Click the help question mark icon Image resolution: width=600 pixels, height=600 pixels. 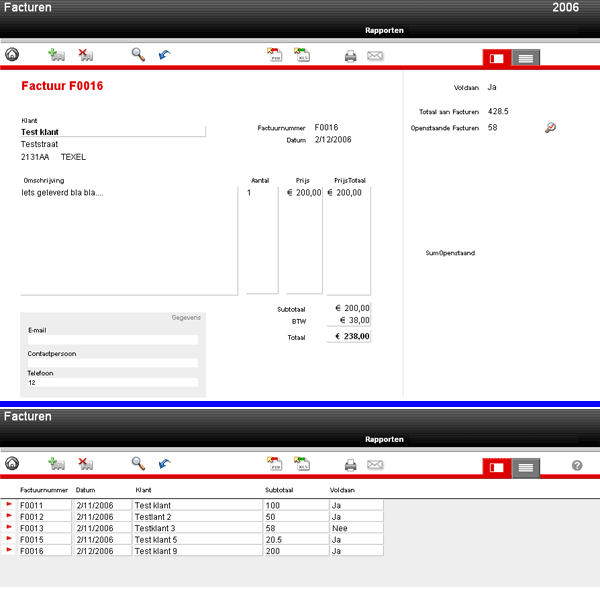pyautogui.click(x=577, y=465)
